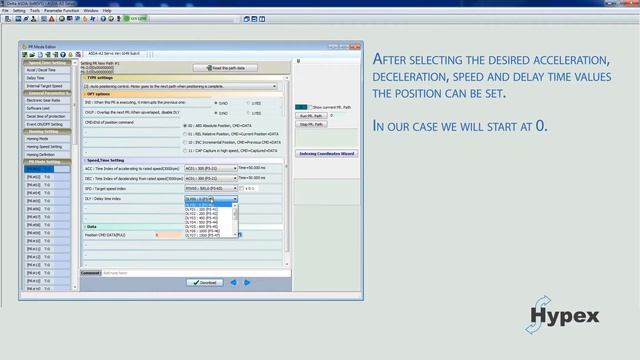Screen dimensions: 640x360
Task: Click the yellow padlock icon in PR Mode Editor toolbar
Action: pyautogui.click(x=70, y=54)
